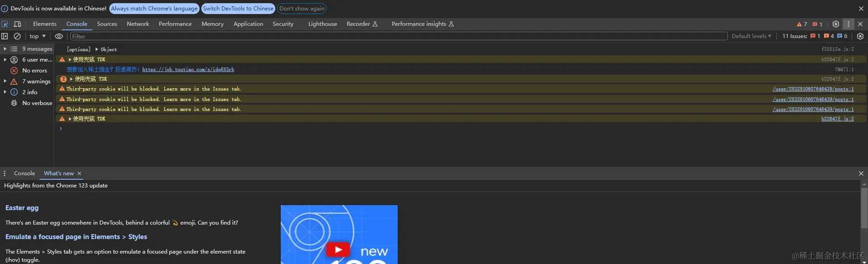Open the f25512e.js:2 source link
This screenshot has height=264, width=868.
837,49
